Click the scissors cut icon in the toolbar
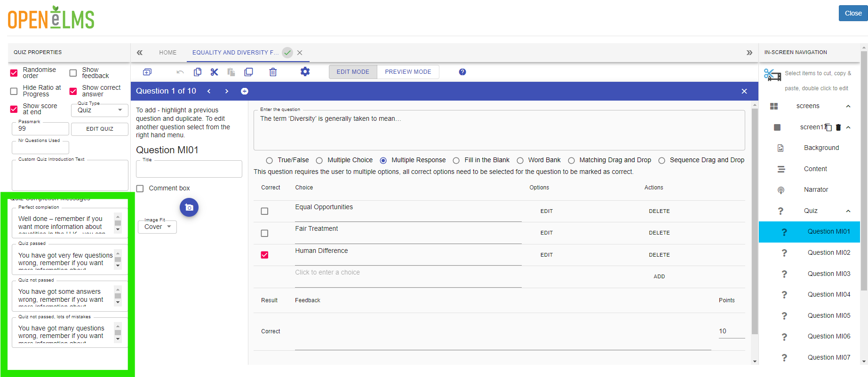Viewport: 868px width, 377px height. [x=215, y=72]
